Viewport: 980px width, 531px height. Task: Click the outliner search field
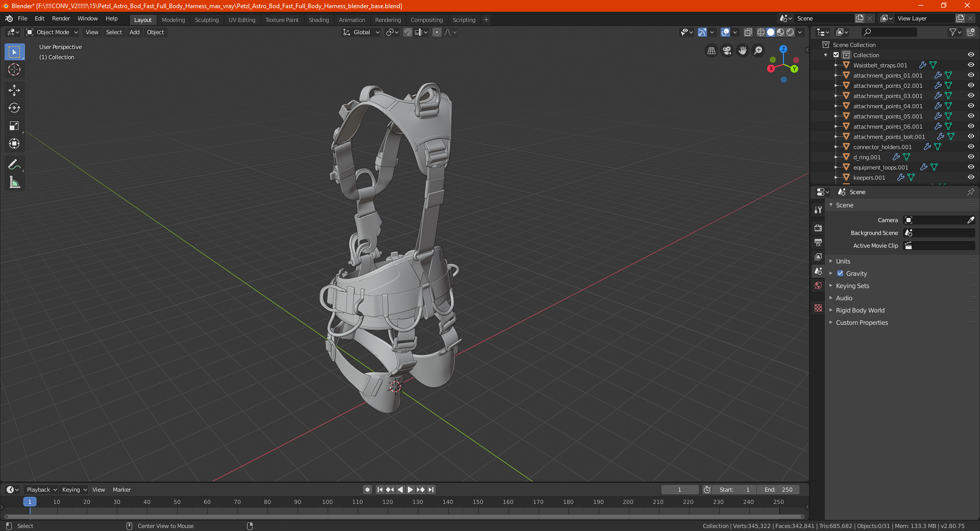point(889,32)
